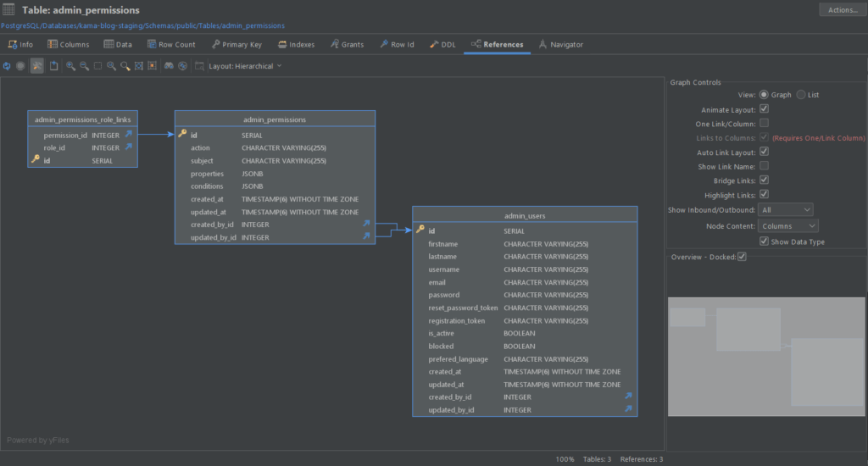The width and height of the screenshot is (868, 466).
Task: Enable the One Link/Column checkbox
Action: click(764, 124)
